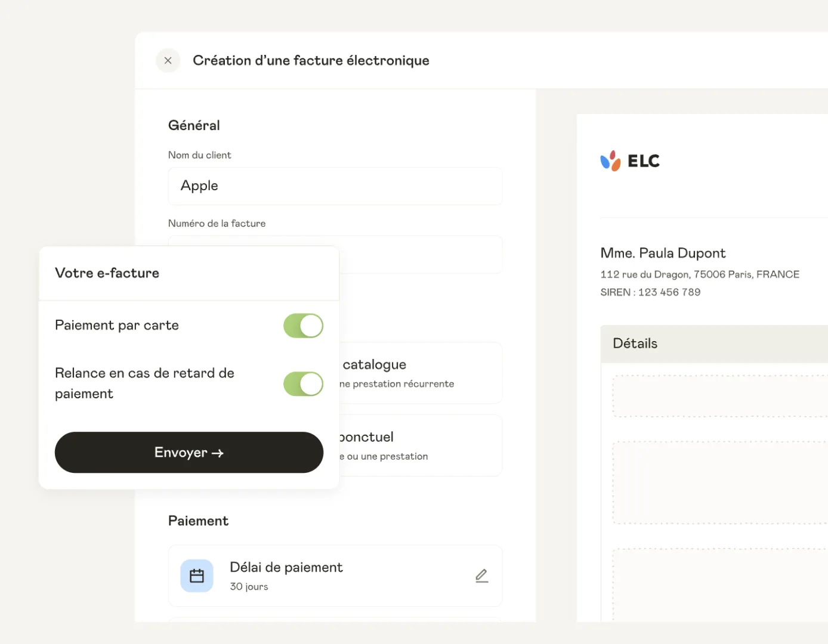
Task: Open the Délai de paiement selector
Action: [x=335, y=575]
